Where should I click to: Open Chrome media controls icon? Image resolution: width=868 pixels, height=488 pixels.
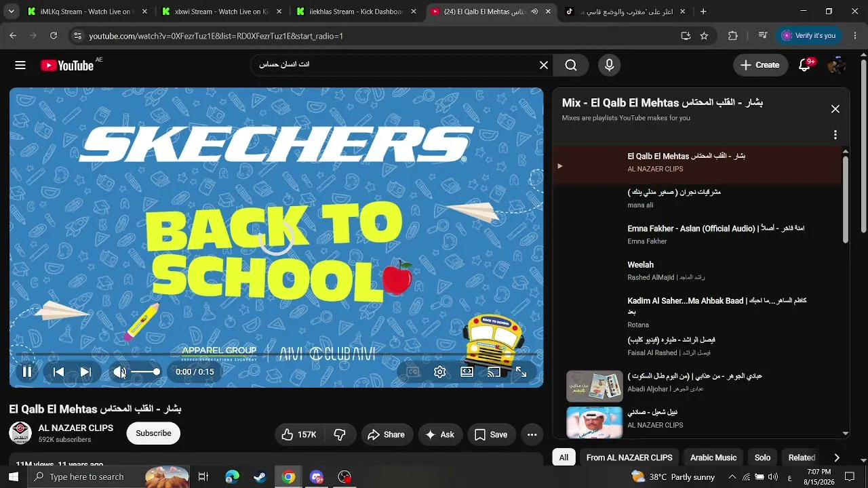coord(763,36)
